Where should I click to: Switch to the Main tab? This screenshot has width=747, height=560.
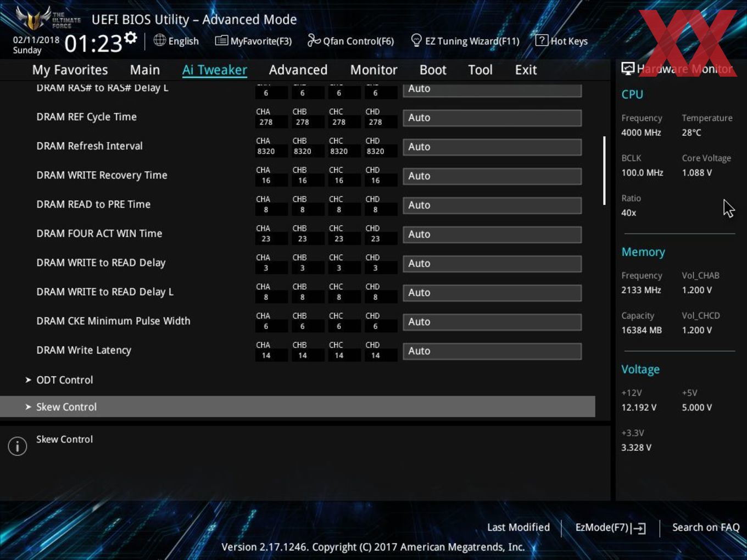point(145,70)
